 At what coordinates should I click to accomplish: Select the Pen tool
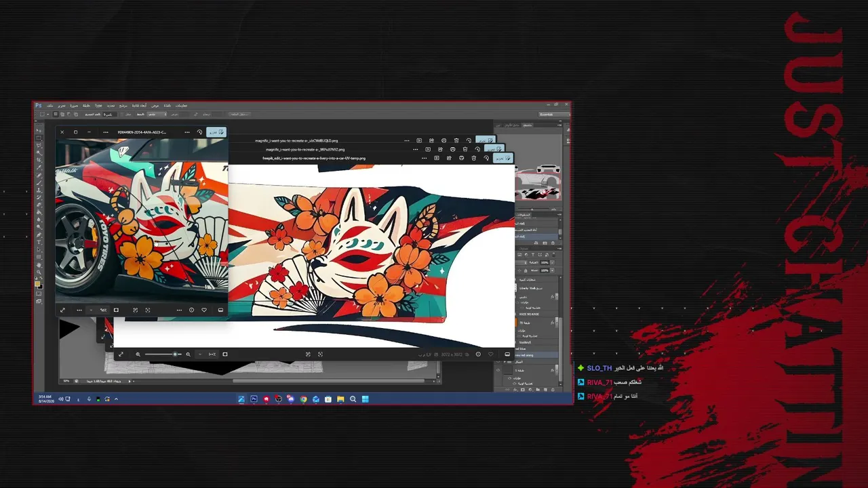tap(39, 235)
